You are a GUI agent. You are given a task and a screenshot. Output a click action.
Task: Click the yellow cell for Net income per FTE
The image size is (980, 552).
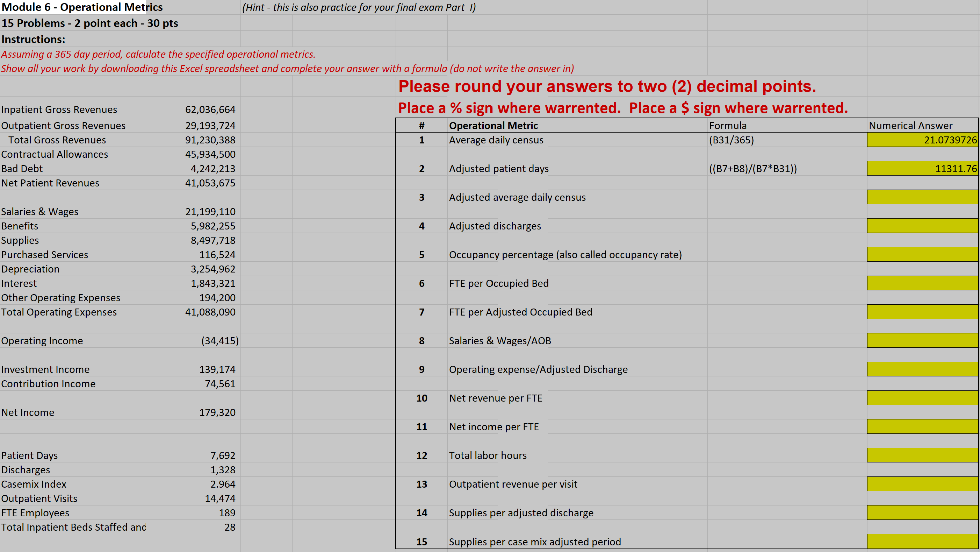coord(922,426)
